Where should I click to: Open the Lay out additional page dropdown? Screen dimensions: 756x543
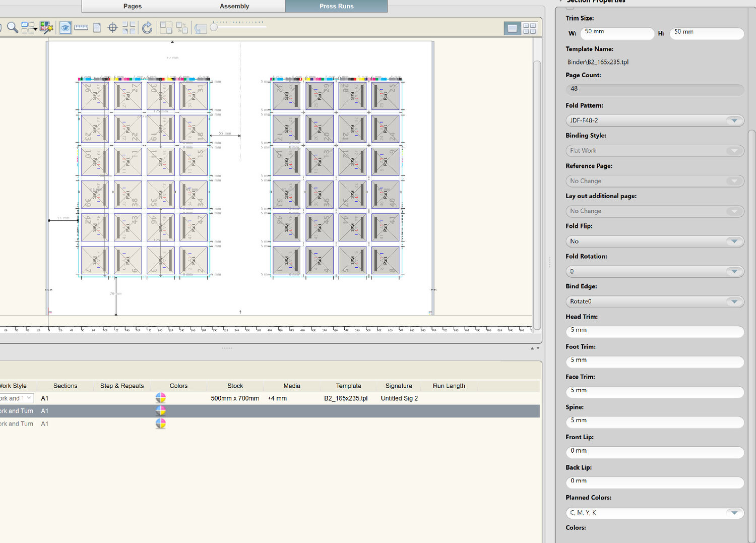coord(655,211)
